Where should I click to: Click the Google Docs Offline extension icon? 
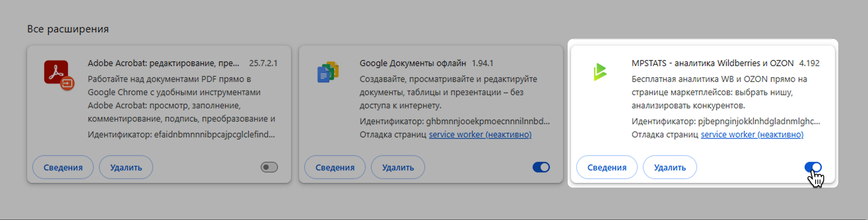coord(327,72)
